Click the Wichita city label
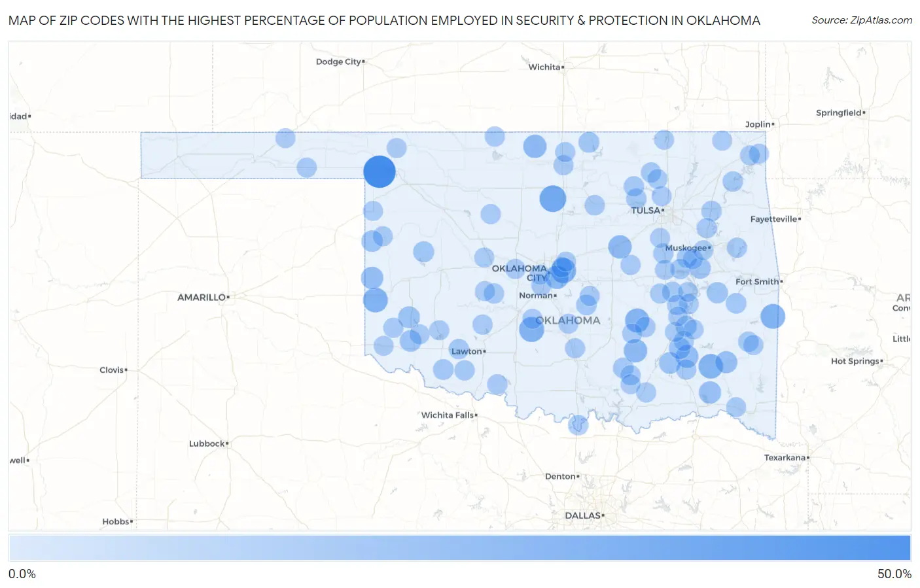Viewport: 920px width, 588px height. coord(546,67)
